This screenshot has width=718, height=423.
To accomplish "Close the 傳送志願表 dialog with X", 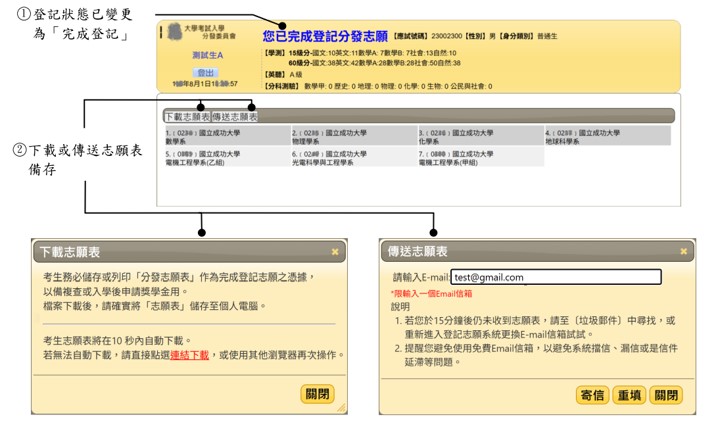I will click(683, 251).
